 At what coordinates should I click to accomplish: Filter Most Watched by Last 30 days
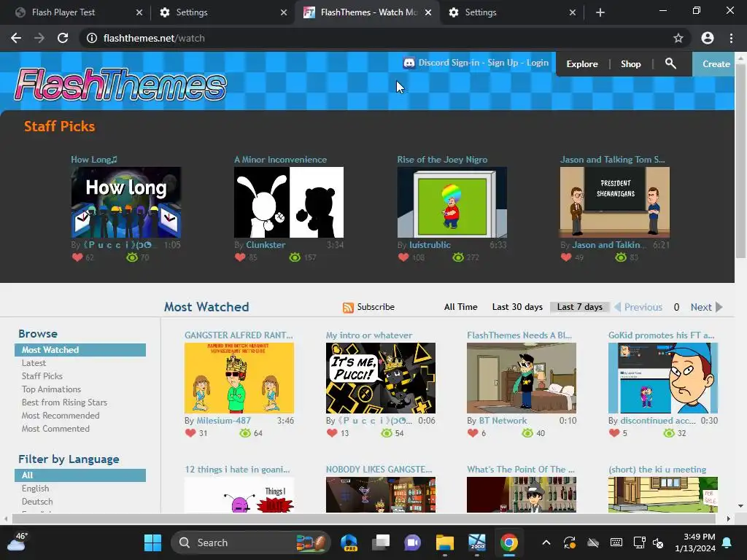point(517,307)
